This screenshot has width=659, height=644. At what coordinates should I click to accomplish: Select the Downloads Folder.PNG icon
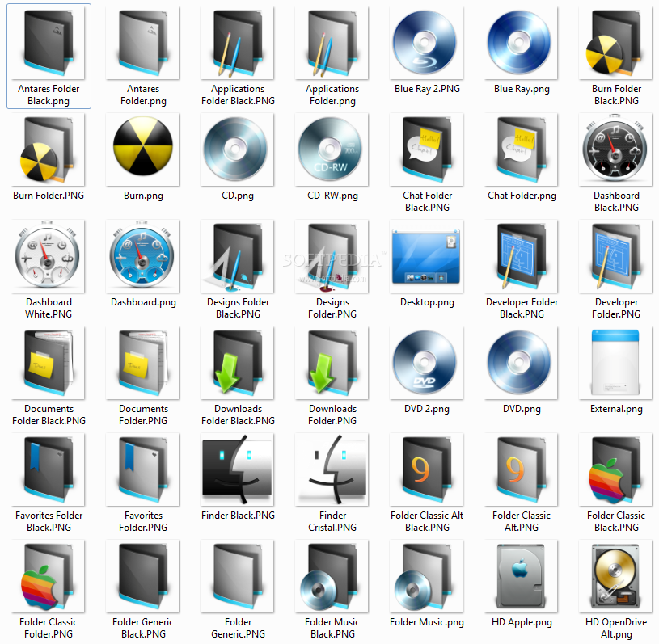[x=332, y=363]
